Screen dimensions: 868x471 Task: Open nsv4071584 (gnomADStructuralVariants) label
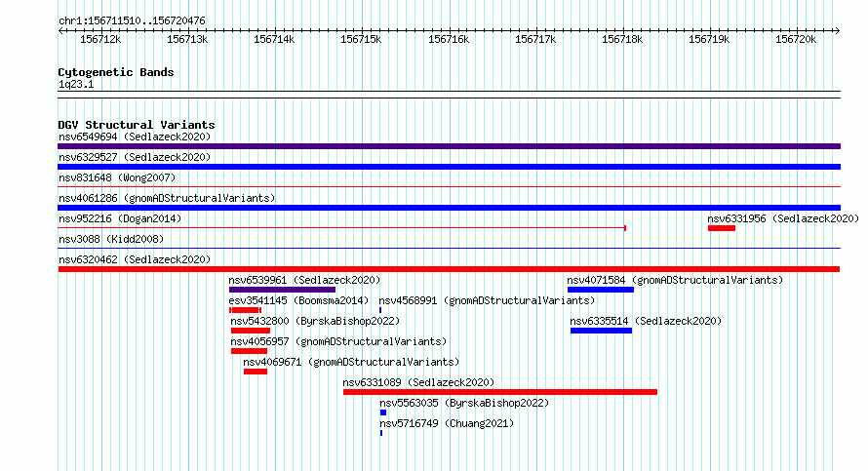675,280
